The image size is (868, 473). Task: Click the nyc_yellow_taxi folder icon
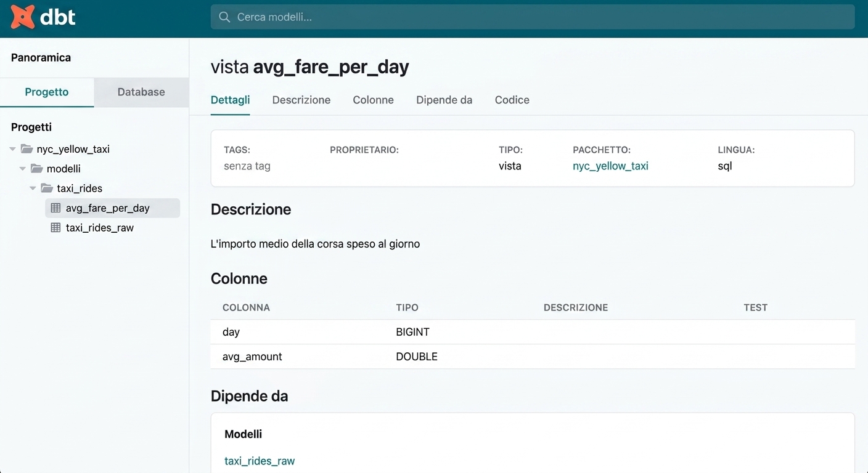[27, 149]
